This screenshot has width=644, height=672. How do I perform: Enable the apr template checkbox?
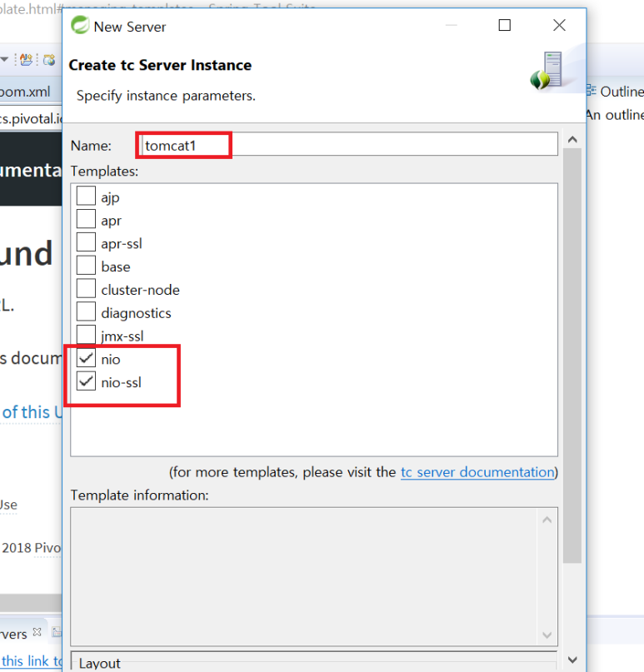(86, 219)
